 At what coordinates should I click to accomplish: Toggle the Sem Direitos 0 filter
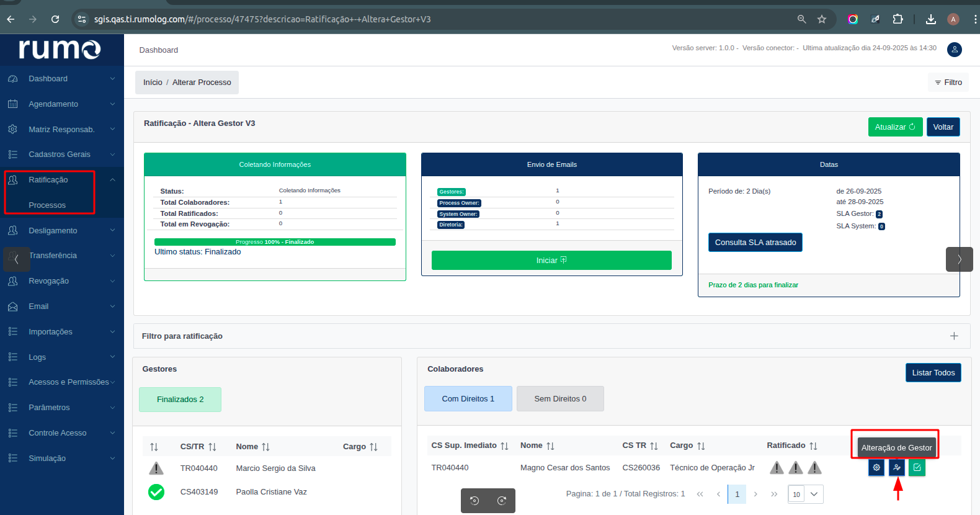click(x=560, y=399)
